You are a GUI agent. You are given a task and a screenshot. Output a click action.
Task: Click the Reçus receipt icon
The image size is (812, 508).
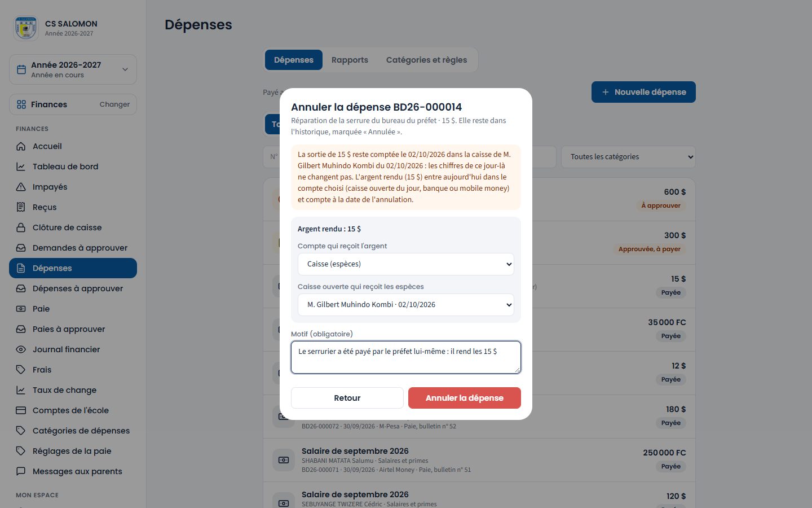click(21, 207)
